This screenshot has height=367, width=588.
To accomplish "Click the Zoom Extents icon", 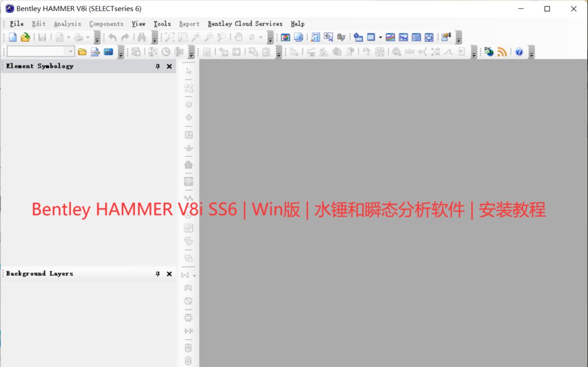I will [170, 37].
